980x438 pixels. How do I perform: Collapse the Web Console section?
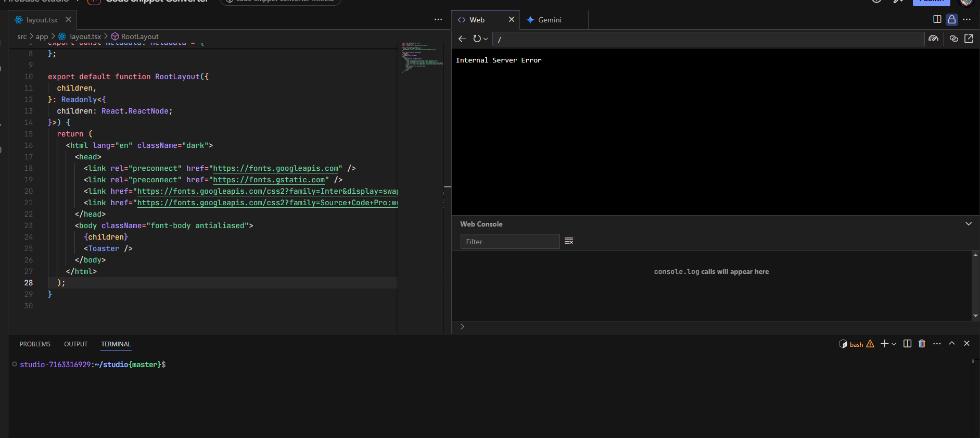tap(969, 224)
